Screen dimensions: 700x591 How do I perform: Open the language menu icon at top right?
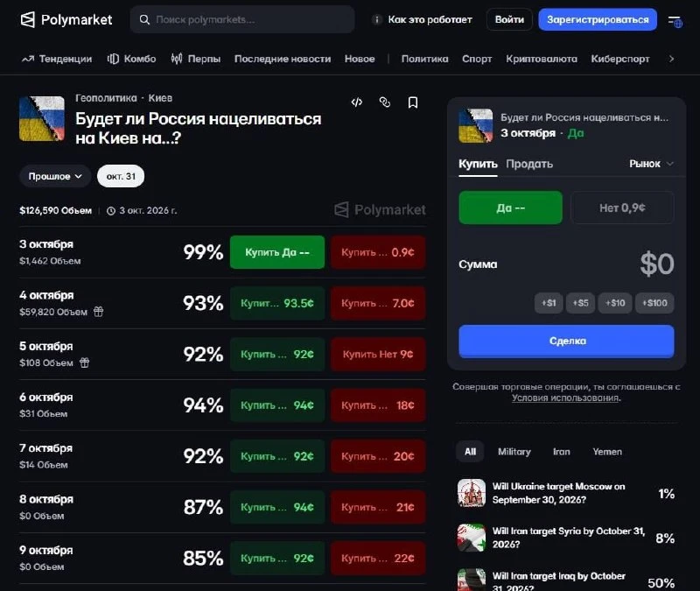pyautogui.click(x=675, y=20)
